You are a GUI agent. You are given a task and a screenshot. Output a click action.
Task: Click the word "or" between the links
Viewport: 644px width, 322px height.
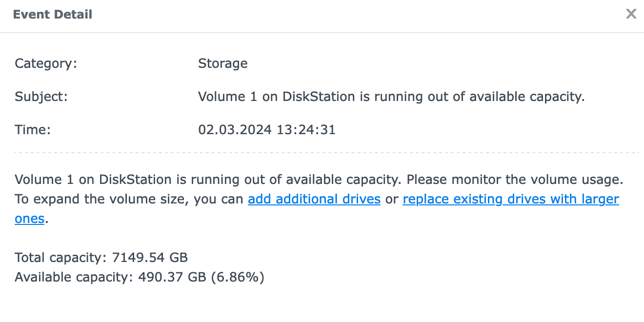click(x=391, y=199)
